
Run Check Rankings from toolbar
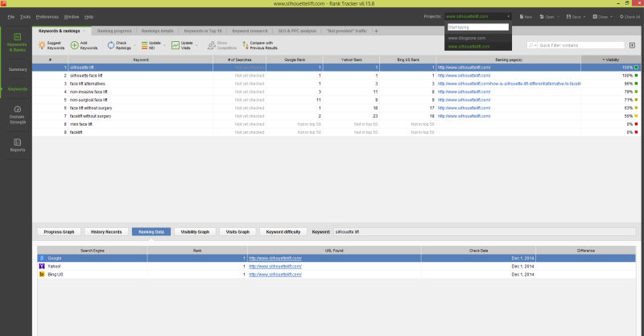pyautogui.click(x=119, y=45)
